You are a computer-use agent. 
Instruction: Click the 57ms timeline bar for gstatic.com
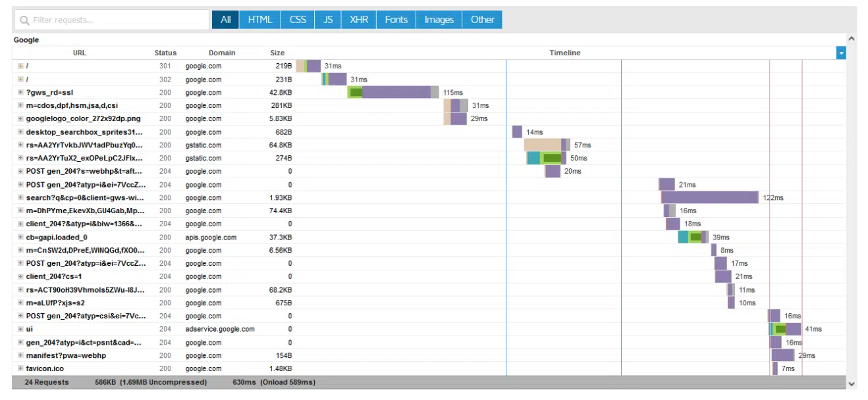547,145
